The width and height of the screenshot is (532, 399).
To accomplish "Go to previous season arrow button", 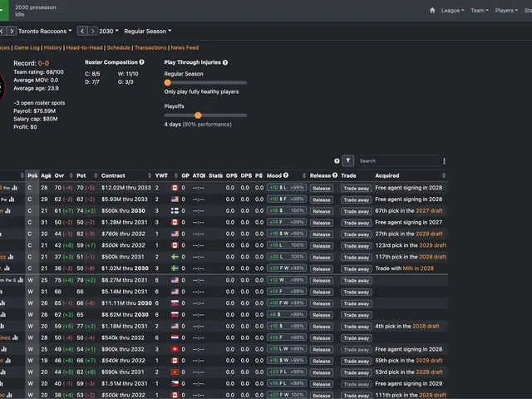I will (x=82, y=32).
